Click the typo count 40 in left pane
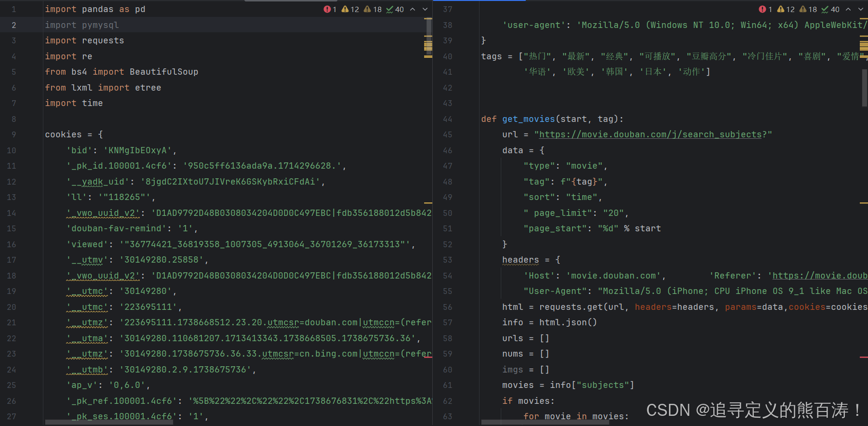This screenshot has width=868, height=426. 395,9
